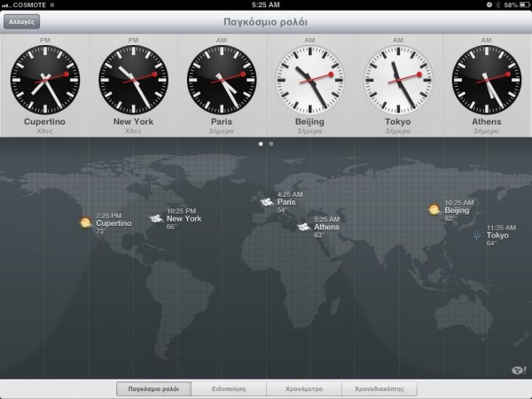532x399 pixels.
Task: Click the 5:25 AM Athens time on map
Action: point(326,219)
